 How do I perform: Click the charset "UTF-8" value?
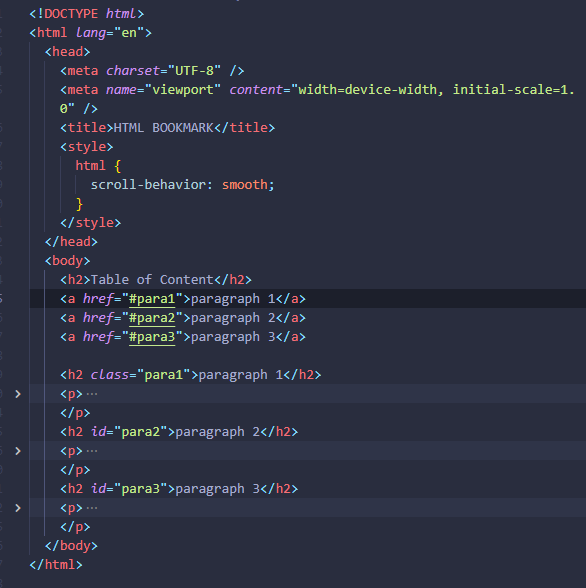tap(194, 71)
